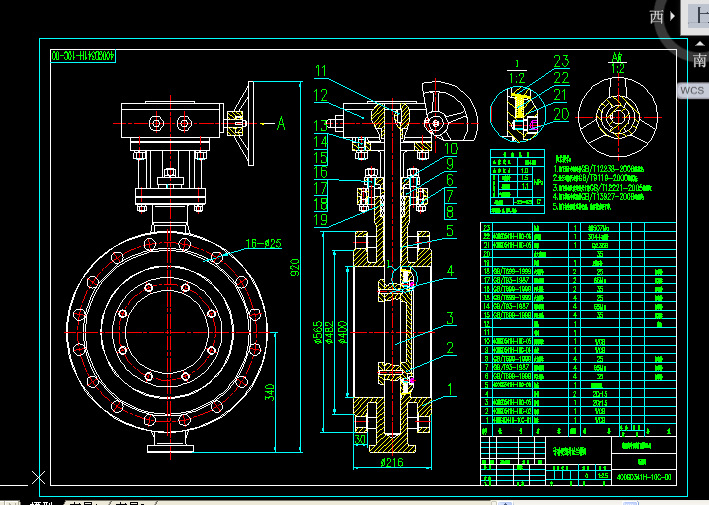
Task: Select part balloon number 12
Action: [x=321, y=95]
